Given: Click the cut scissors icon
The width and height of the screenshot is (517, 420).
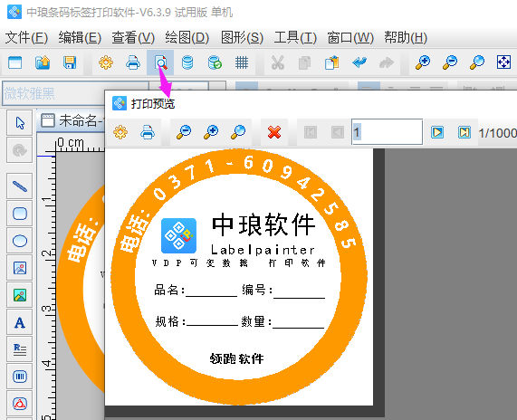Looking at the screenshot, I should coord(278,62).
